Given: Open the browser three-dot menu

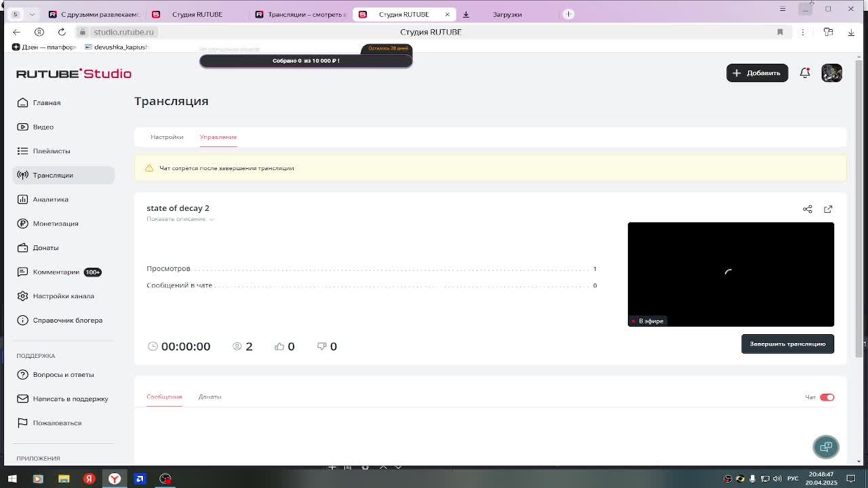Looking at the screenshot, I should click(x=803, y=32).
